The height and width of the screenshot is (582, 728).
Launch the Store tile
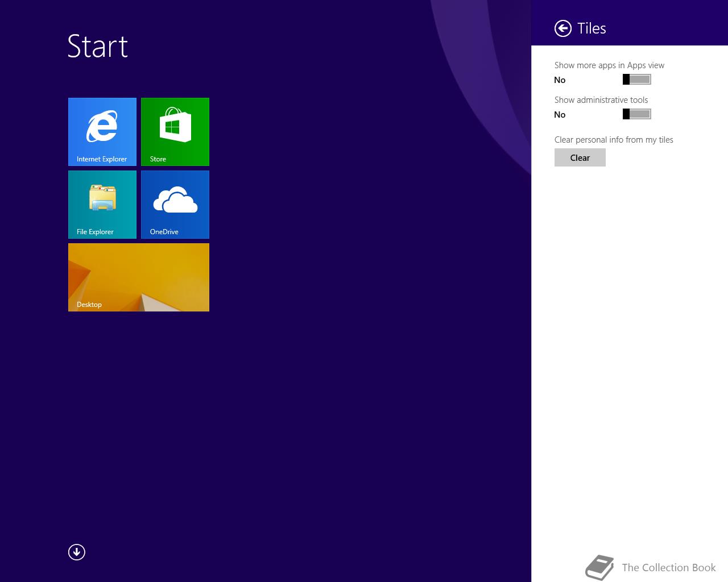(175, 132)
